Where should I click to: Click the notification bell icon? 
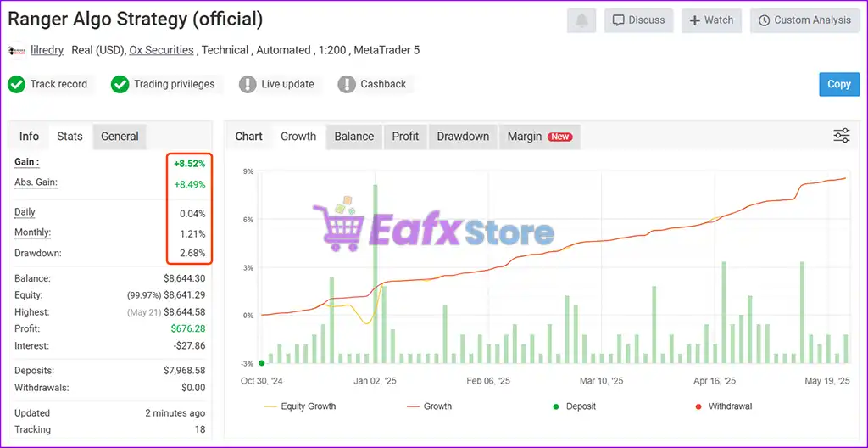click(x=581, y=20)
